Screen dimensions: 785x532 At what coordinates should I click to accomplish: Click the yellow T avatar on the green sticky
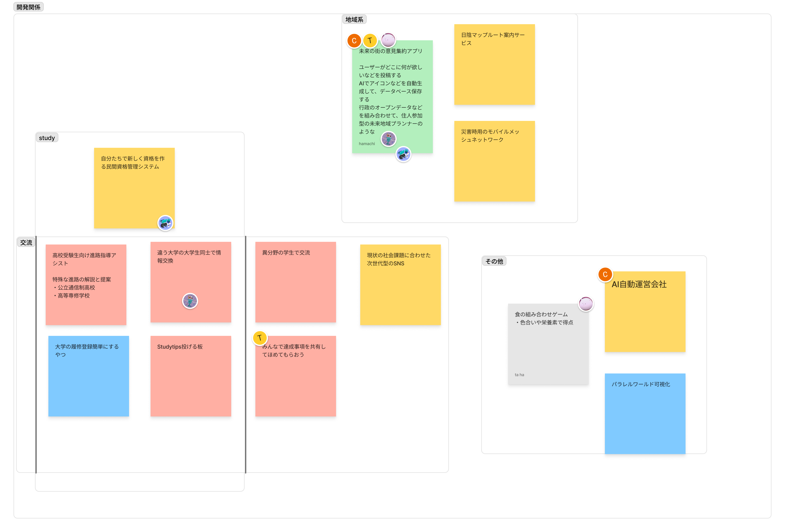pyautogui.click(x=370, y=40)
